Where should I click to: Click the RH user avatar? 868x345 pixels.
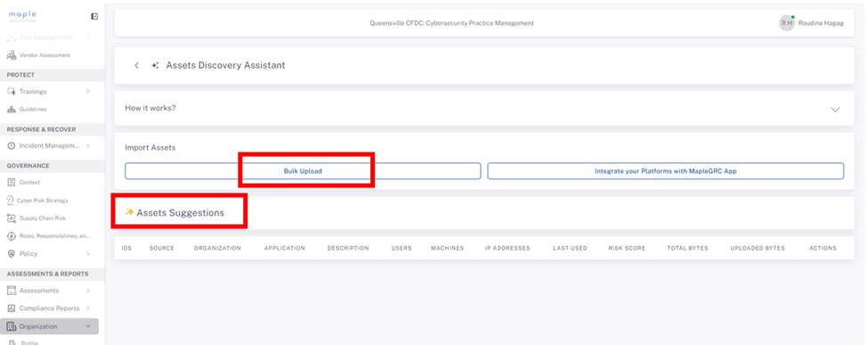(787, 23)
